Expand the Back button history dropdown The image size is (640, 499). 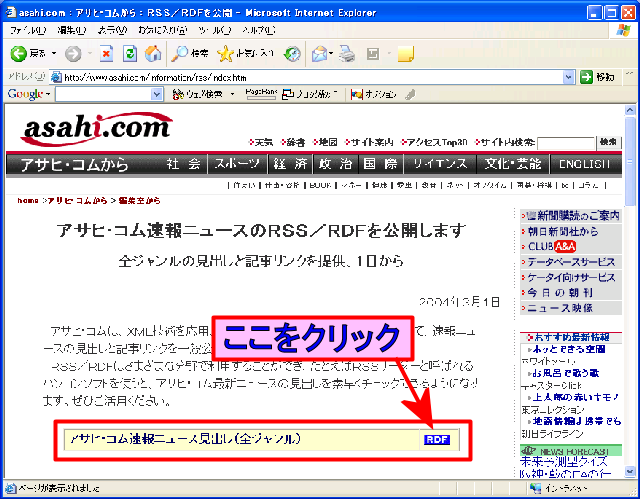[x=54, y=53]
